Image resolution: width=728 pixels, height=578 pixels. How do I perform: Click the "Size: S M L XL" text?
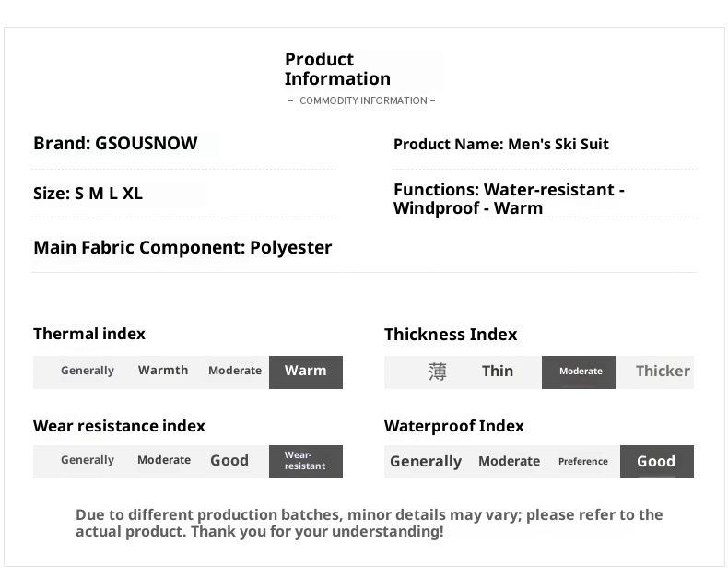(x=88, y=194)
